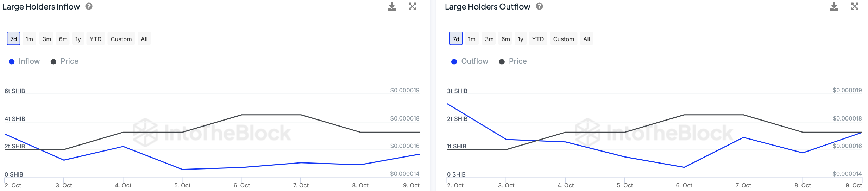This screenshot has height=191, width=868.
Task: Toggle Price series in Outflow chart
Action: pyautogui.click(x=513, y=61)
